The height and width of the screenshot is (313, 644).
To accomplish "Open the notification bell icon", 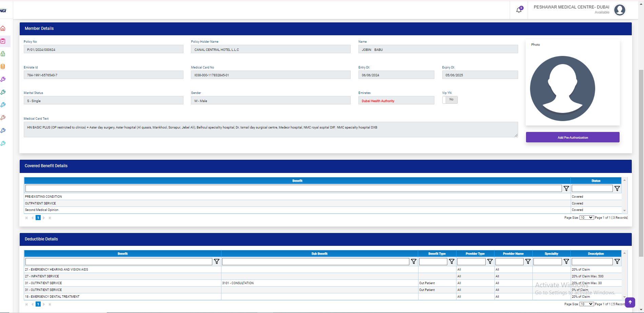I will [x=519, y=10].
